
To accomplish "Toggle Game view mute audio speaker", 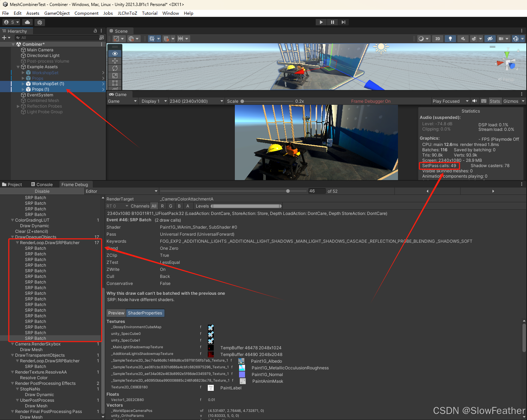I will [475, 101].
